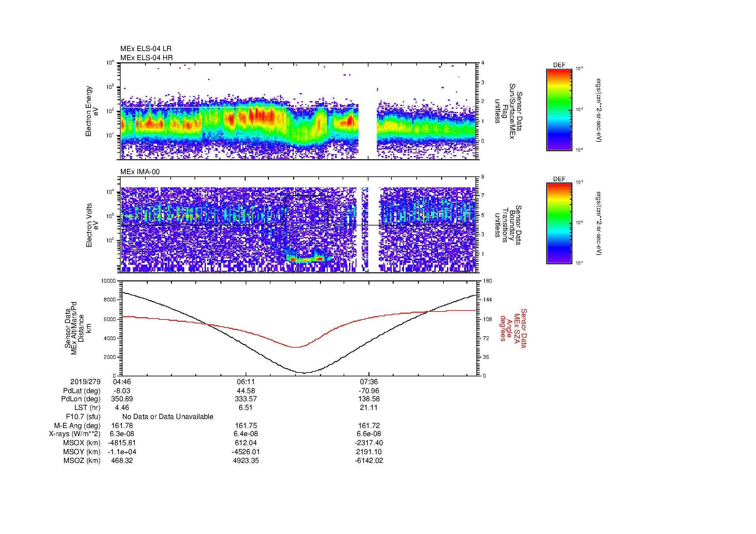This screenshot has width=756, height=534.
Task: Click 'No Data or Data Unavailable' text
Action: pos(168,417)
